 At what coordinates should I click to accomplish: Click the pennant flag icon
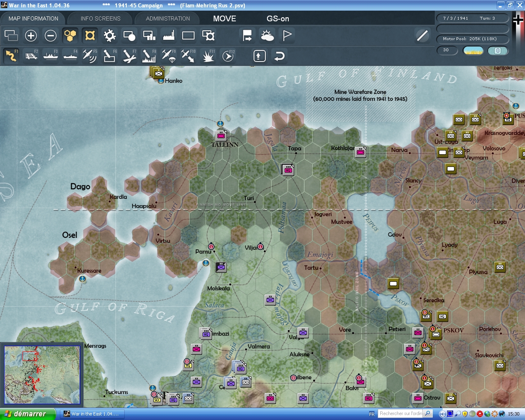point(287,36)
